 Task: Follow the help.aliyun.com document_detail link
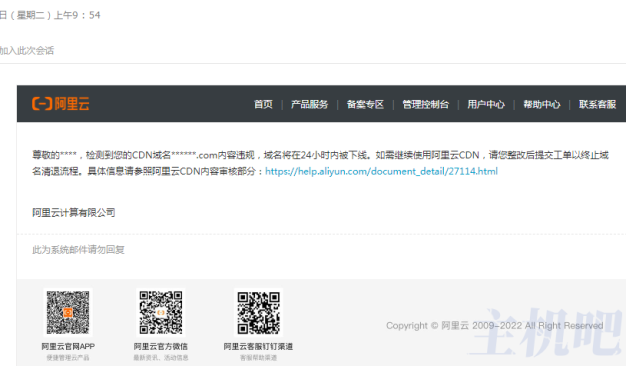381,172
